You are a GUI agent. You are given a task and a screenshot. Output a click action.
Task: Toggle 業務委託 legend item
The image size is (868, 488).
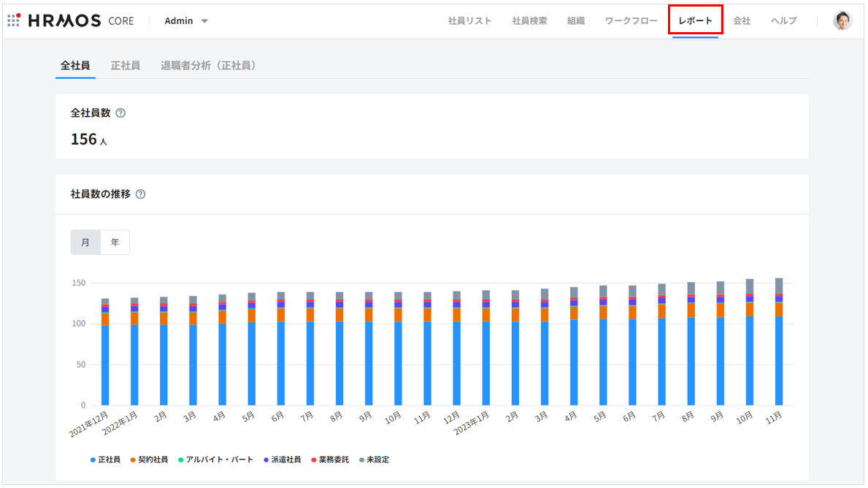pos(330,460)
